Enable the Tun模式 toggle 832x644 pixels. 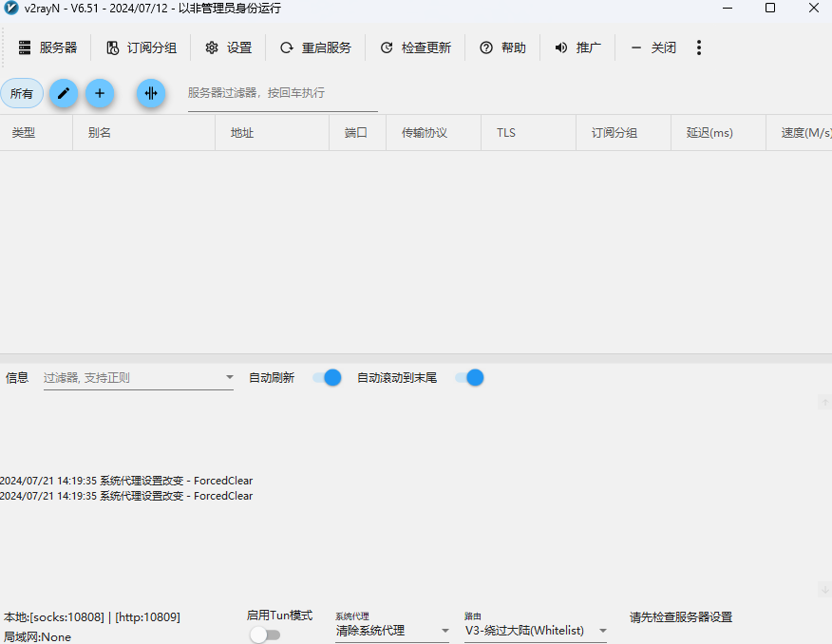[x=265, y=635]
